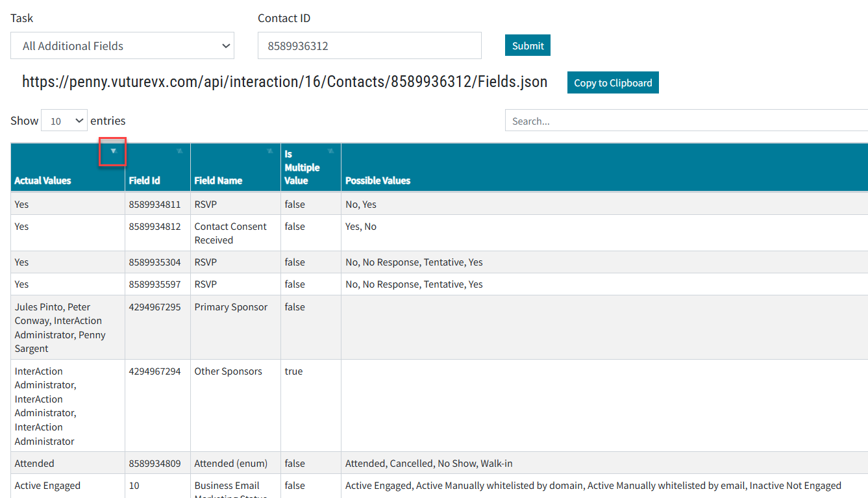Open the Show entries count dropdown
This screenshot has width=868, height=498.
[64, 121]
